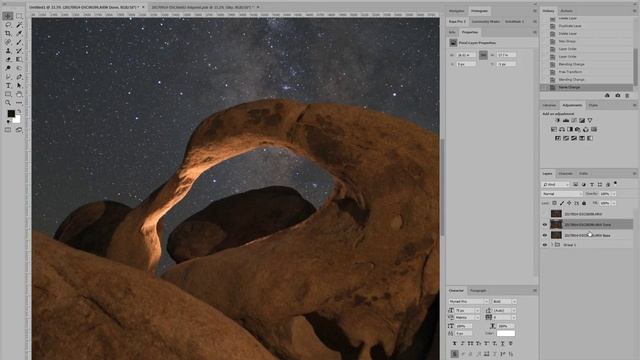Select the Name Change history state
The height and width of the screenshot is (360, 640).
tap(587, 87)
